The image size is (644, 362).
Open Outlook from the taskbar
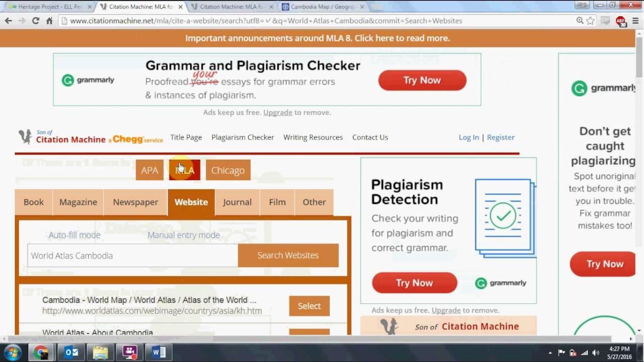click(x=71, y=352)
